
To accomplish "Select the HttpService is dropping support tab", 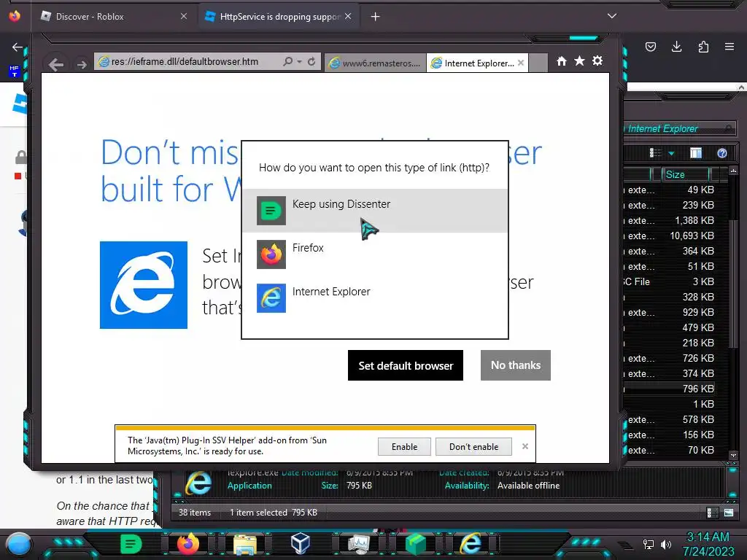I will (x=279, y=17).
